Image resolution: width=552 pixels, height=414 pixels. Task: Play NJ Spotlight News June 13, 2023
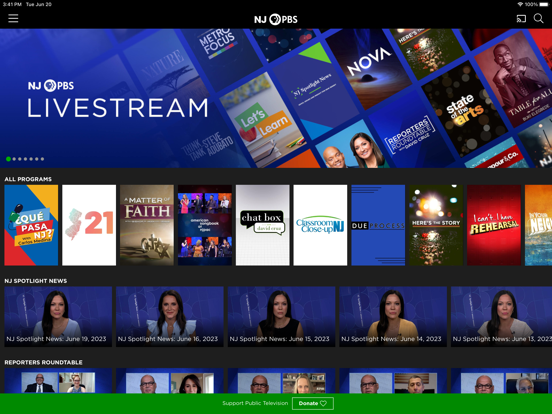[x=501, y=316]
